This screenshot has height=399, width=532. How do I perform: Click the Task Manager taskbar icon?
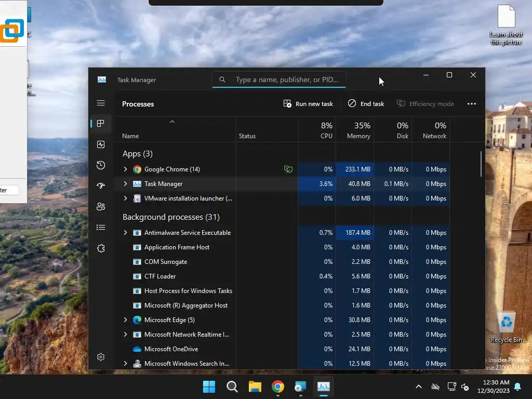click(x=324, y=387)
